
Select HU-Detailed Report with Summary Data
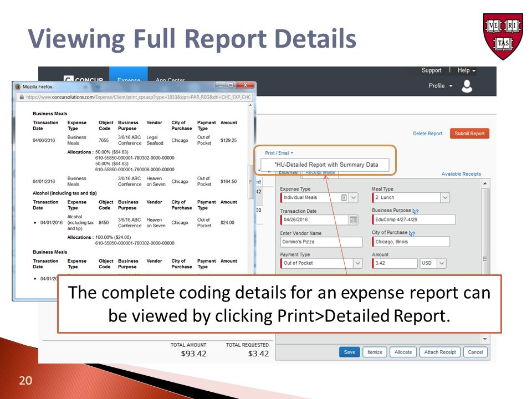click(x=325, y=165)
